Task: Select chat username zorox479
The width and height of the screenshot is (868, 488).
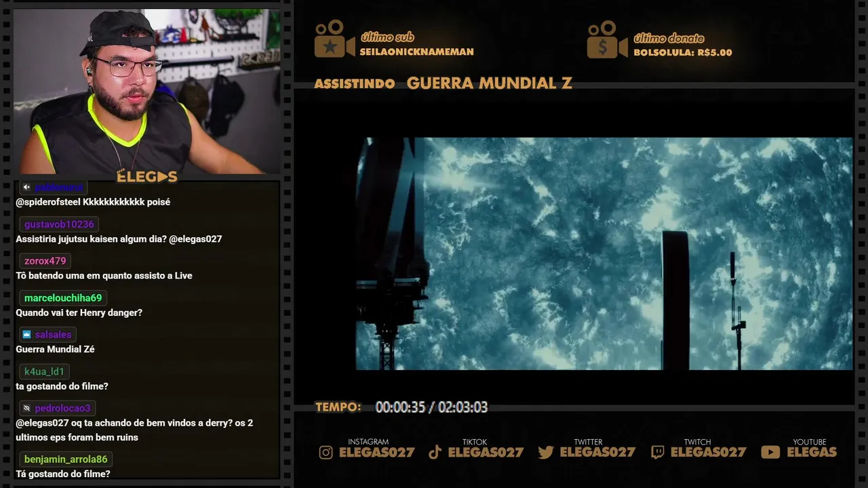Action: tap(45, 261)
